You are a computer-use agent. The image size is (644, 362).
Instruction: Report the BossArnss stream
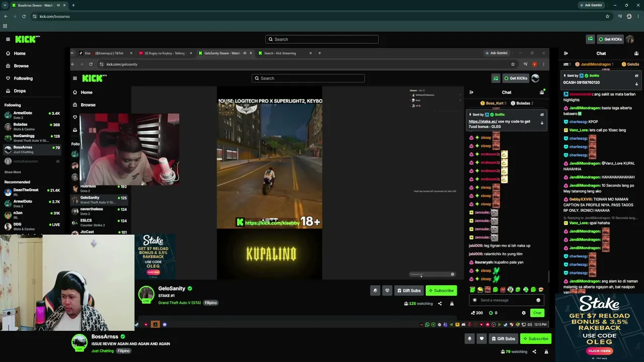coord(546,351)
